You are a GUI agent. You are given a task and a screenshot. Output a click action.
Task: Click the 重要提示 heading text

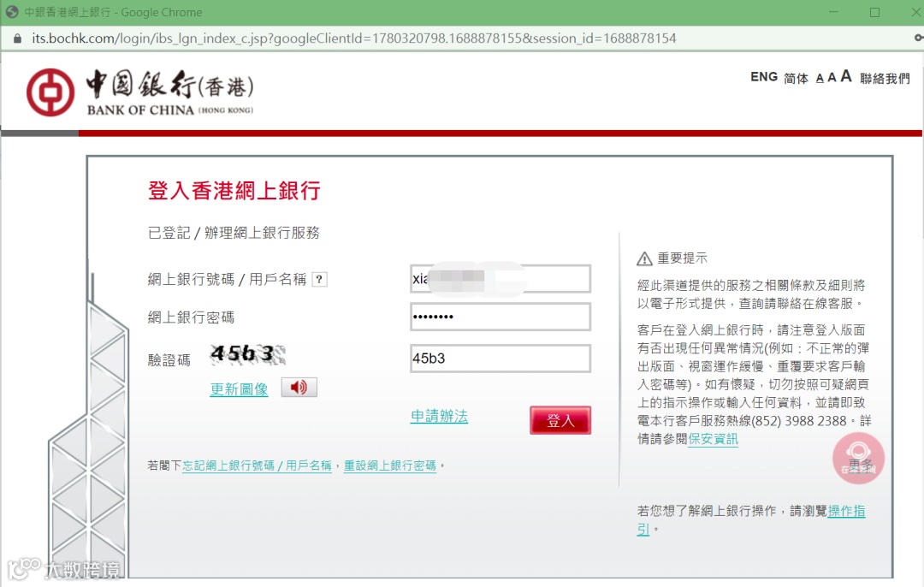tap(682, 258)
